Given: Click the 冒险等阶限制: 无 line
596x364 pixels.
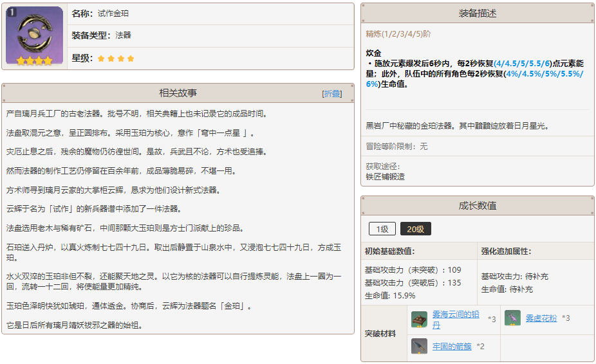Looking at the screenshot, I should pyautogui.click(x=396, y=146).
